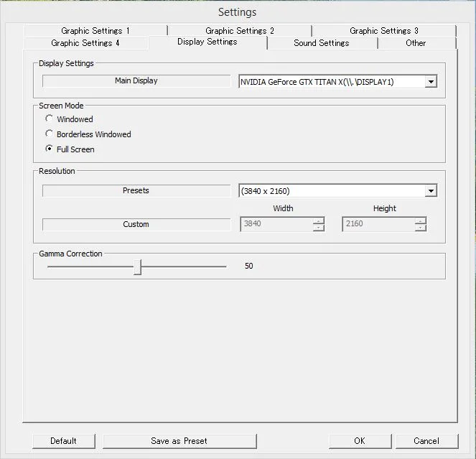Click the Default button
Viewport: 476px width, 459px height.
point(63,441)
